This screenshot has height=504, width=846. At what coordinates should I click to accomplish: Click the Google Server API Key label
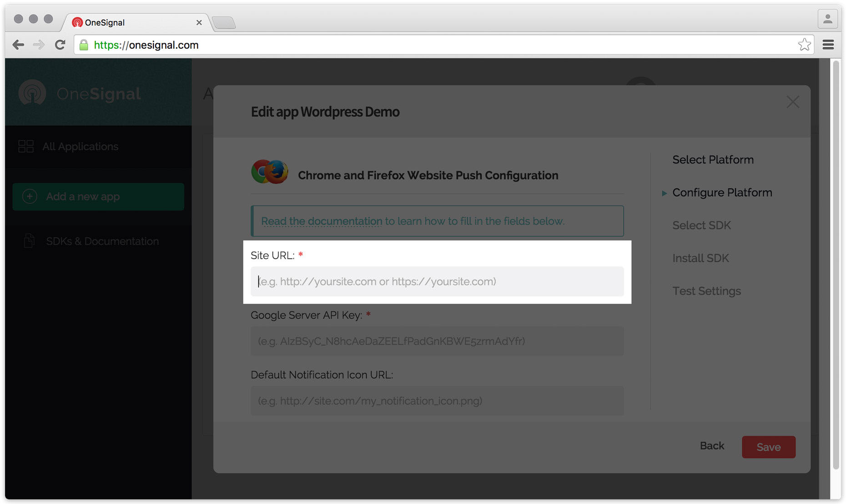307,315
